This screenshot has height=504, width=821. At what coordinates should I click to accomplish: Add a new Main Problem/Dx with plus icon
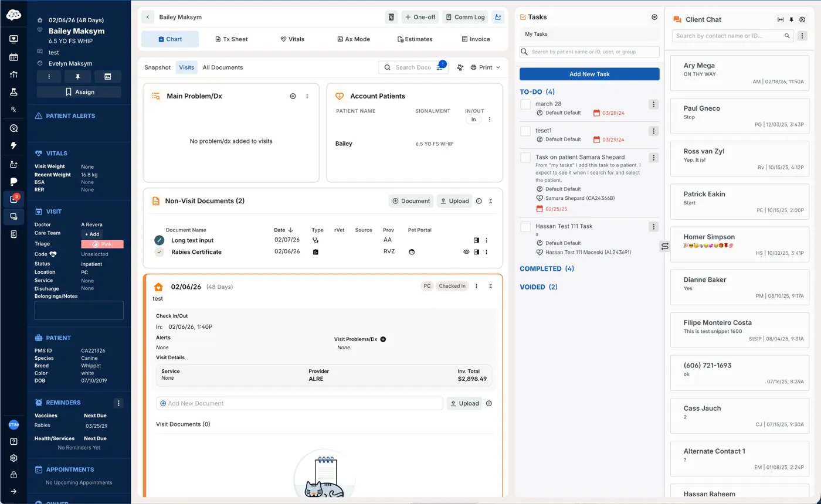click(x=293, y=96)
